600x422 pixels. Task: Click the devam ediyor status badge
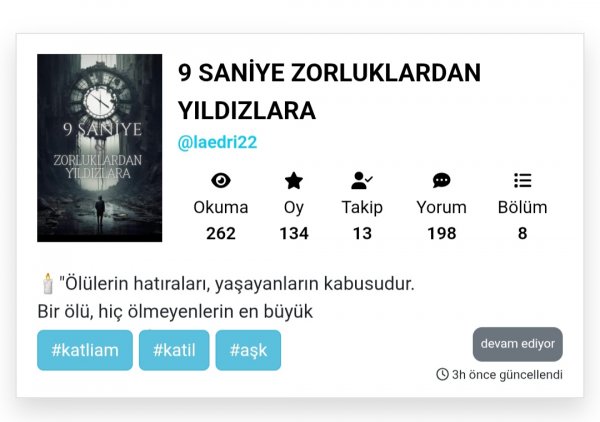click(x=518, y=344)
